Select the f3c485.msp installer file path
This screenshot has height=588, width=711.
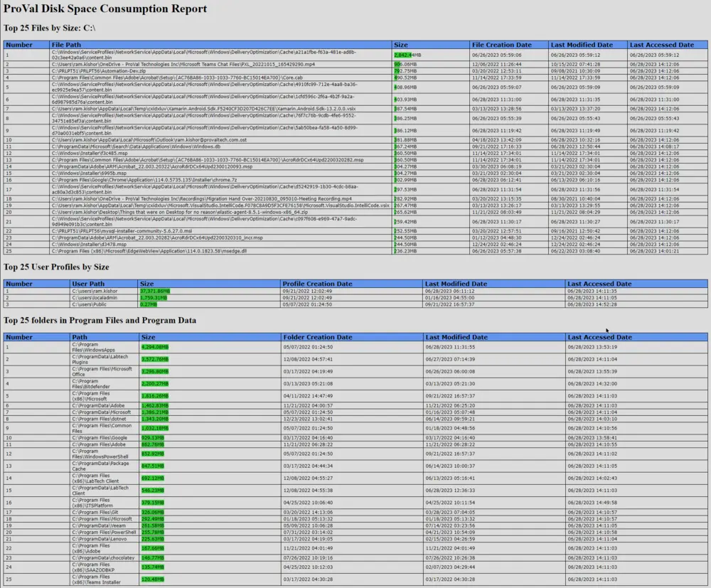pos(90,154)
